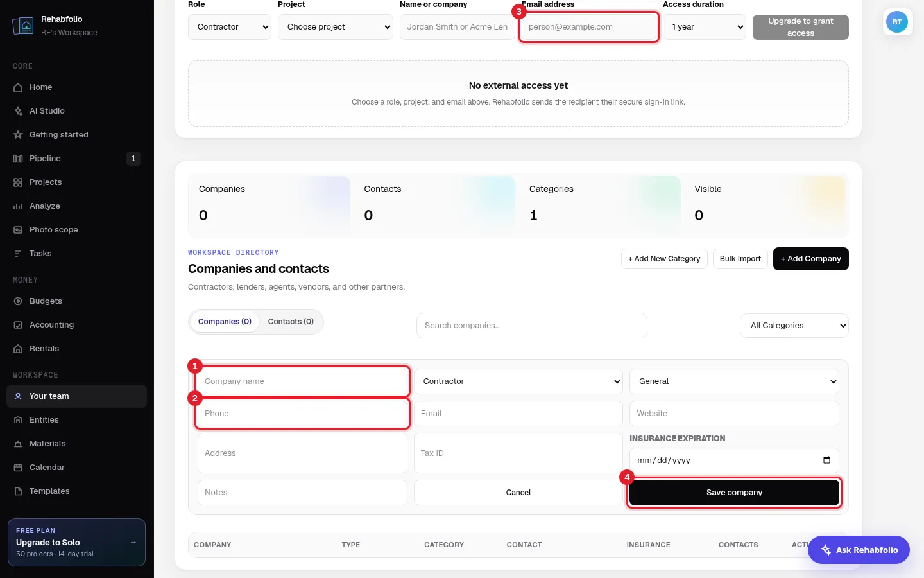
Task: Click the INSURANCE column header
Action: tap(648, 545)
